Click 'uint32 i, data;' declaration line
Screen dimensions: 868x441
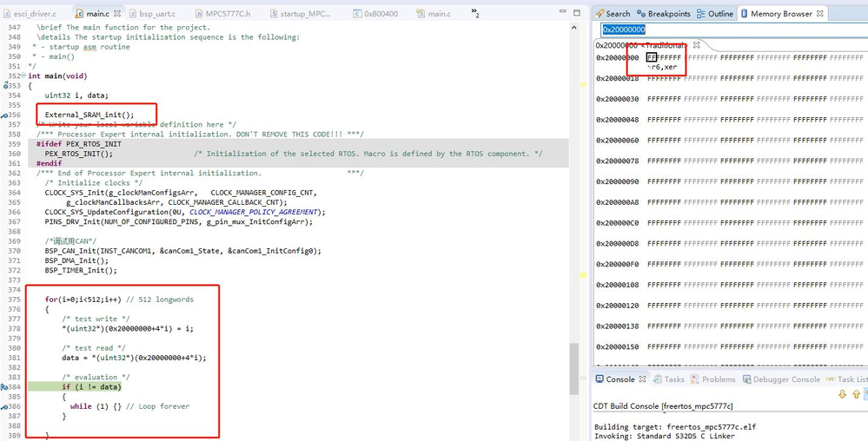point(77,95)
